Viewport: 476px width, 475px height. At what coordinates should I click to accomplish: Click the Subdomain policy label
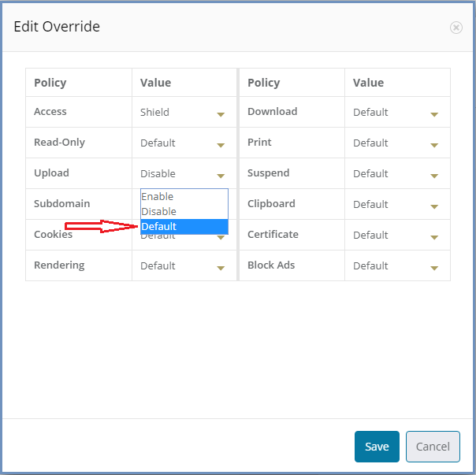(62, 203)
